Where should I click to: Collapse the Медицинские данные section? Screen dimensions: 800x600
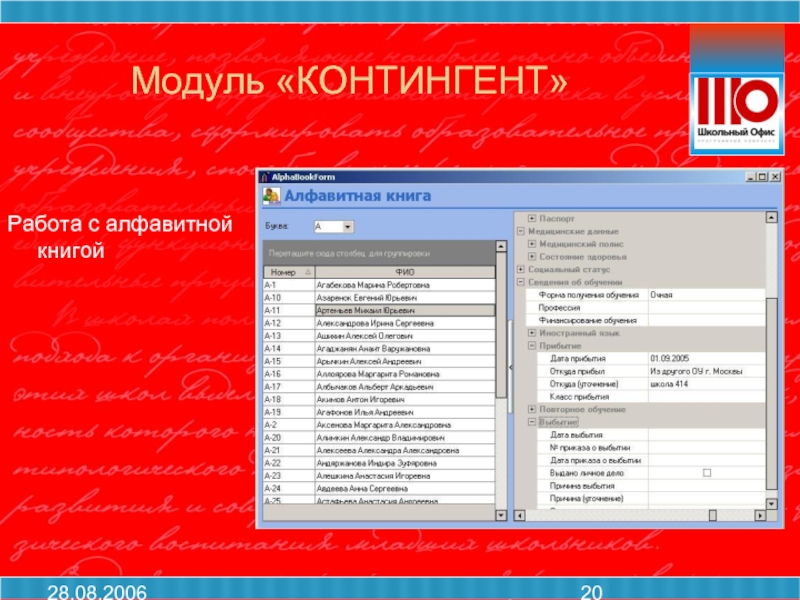(x=520, y=231)
